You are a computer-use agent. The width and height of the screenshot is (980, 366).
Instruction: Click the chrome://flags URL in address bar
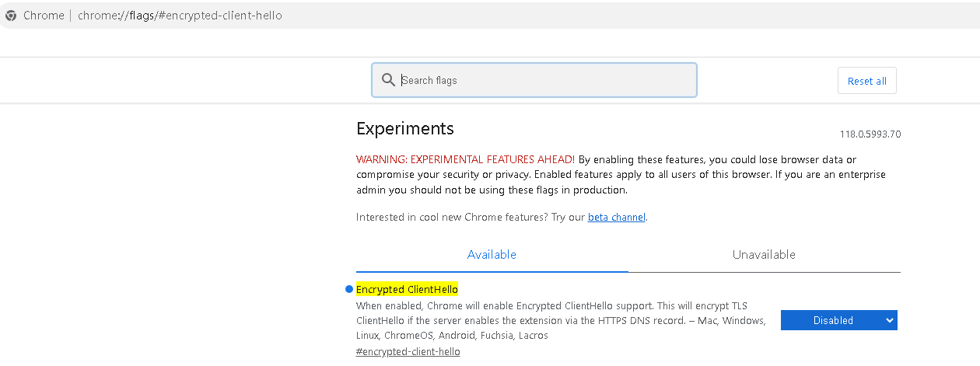pos(180,16)
